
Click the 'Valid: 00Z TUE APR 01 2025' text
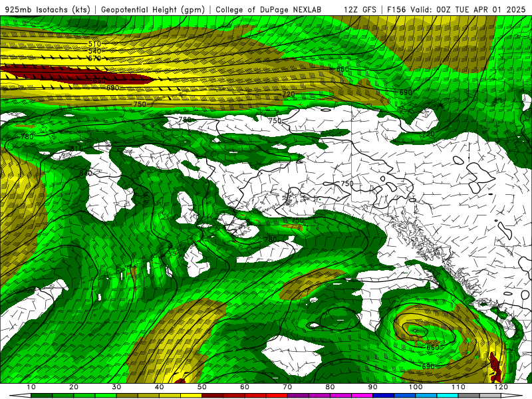(467, 9)
